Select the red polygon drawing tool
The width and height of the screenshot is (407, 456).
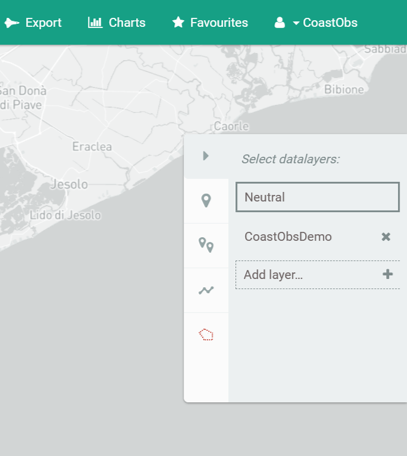(206, 335)
